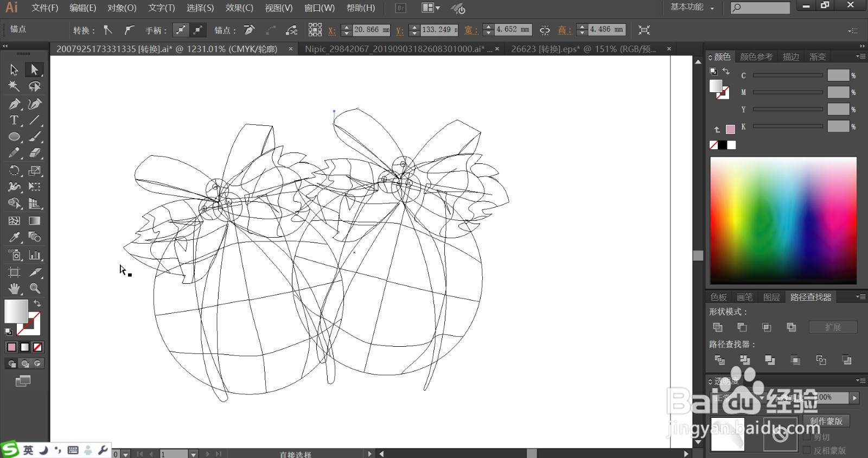The image size is (868, 458).
Task: Open the 窗口(W) menu
Action: click(319, 8)
